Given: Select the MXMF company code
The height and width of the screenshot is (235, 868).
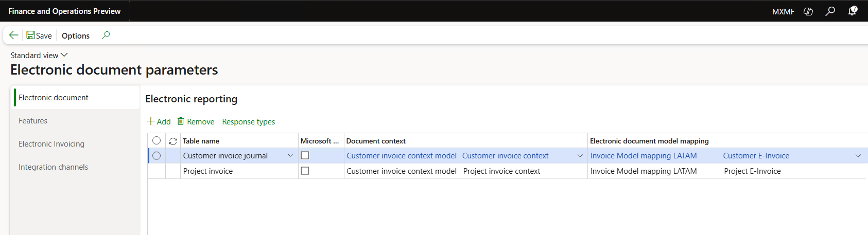Looking at the screenshot, I should 783,11.
